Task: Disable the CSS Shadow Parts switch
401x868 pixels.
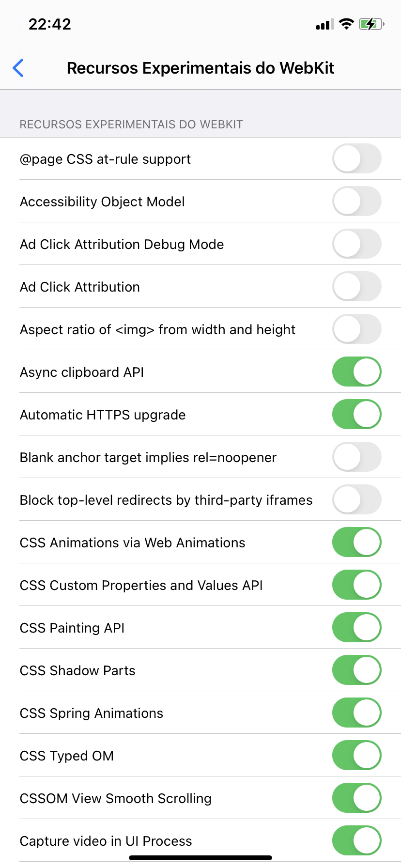Action: (x=356, y=670)
